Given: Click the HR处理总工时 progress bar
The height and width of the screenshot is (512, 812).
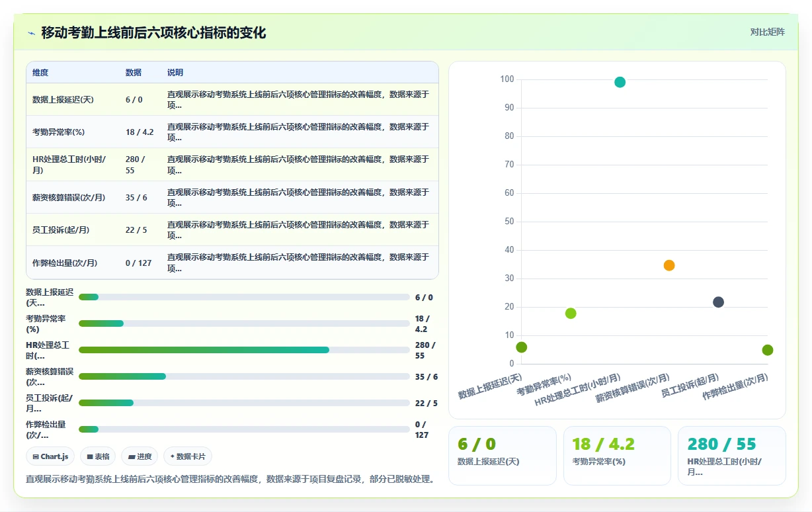Looking at the screenshot, I should click(244, 350).
